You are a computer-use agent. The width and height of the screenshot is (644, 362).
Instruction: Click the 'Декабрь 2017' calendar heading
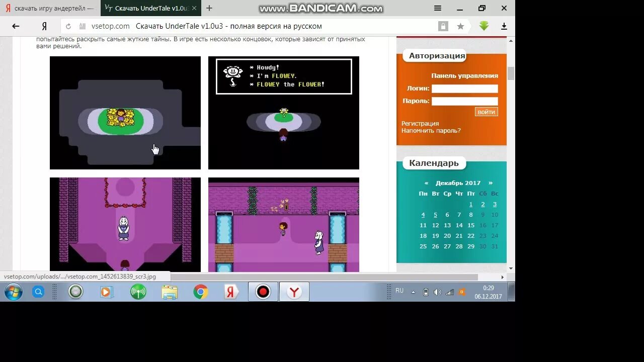tap(458, 183)
